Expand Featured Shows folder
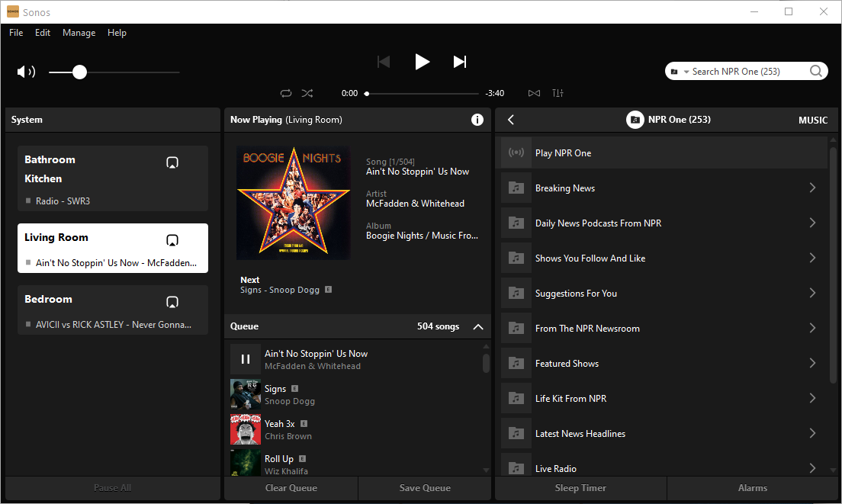This screenshot has width=842, height=504. tap(812, 364)
